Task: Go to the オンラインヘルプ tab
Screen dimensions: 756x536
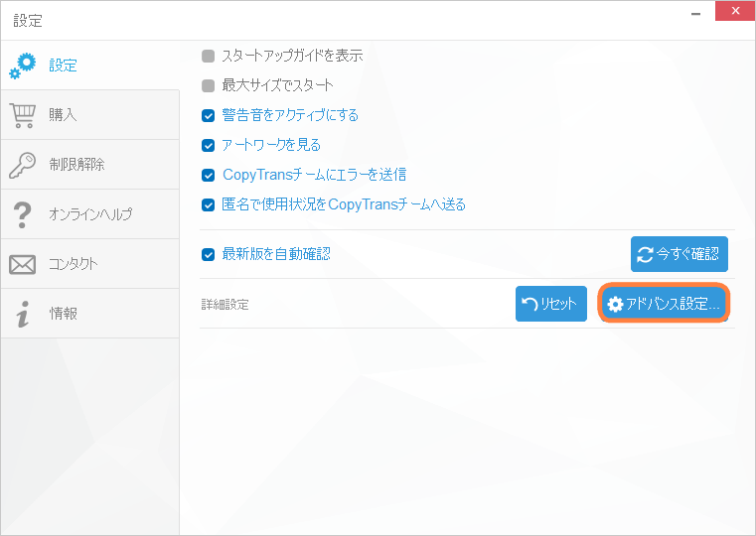Action: [90, 214]
